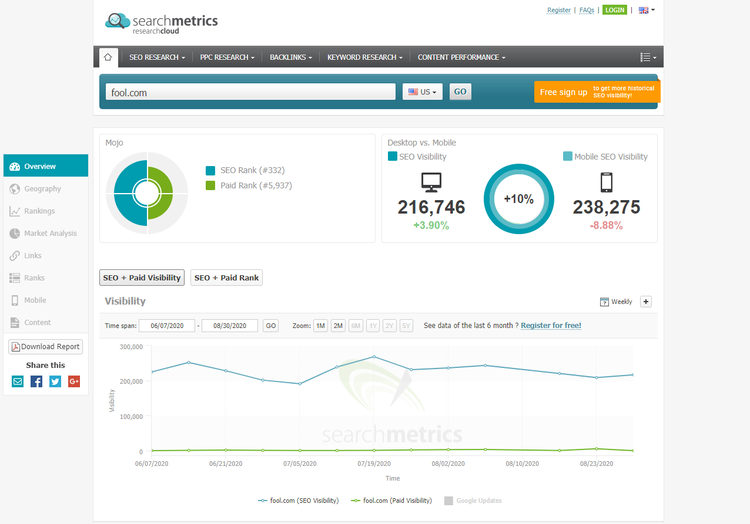Image resolution: width=750 pixels, height=524 pixels.
Task: Click the Content document icon
Action: click(x=15, y=322)
